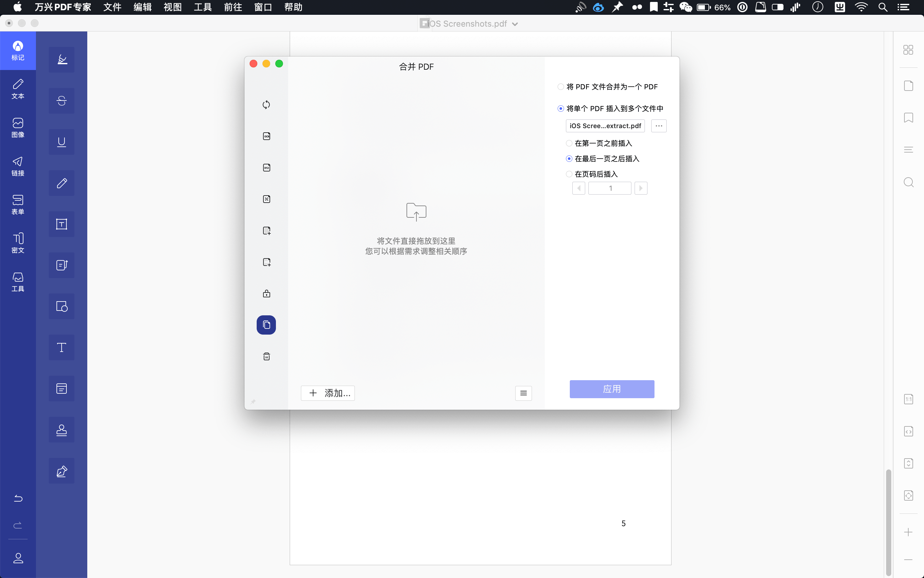Select the text box tool
The width and height of the screenshot is (924, 578).
(62, 224)
